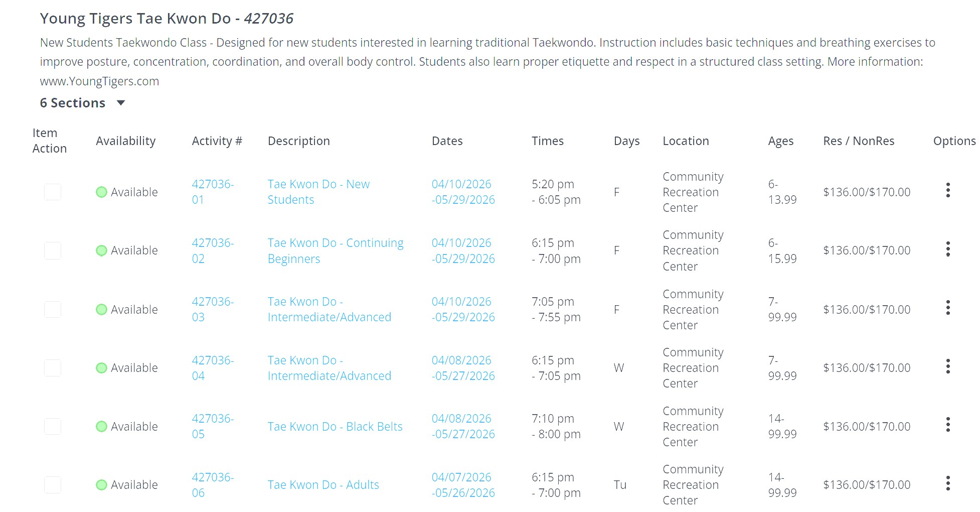Open options menu for Black Belts section
Image resolution: width=980 pixels, height=512 pixels.
point(947,425)
